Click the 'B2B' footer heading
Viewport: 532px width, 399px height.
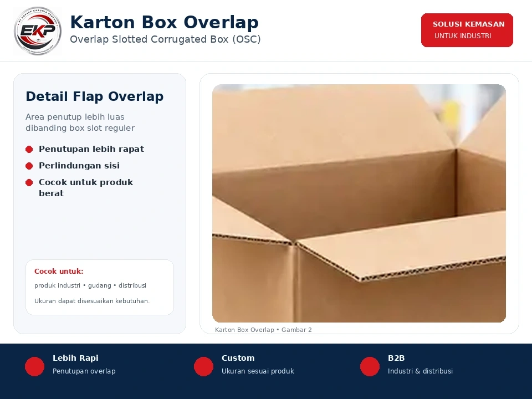[396, 358]
